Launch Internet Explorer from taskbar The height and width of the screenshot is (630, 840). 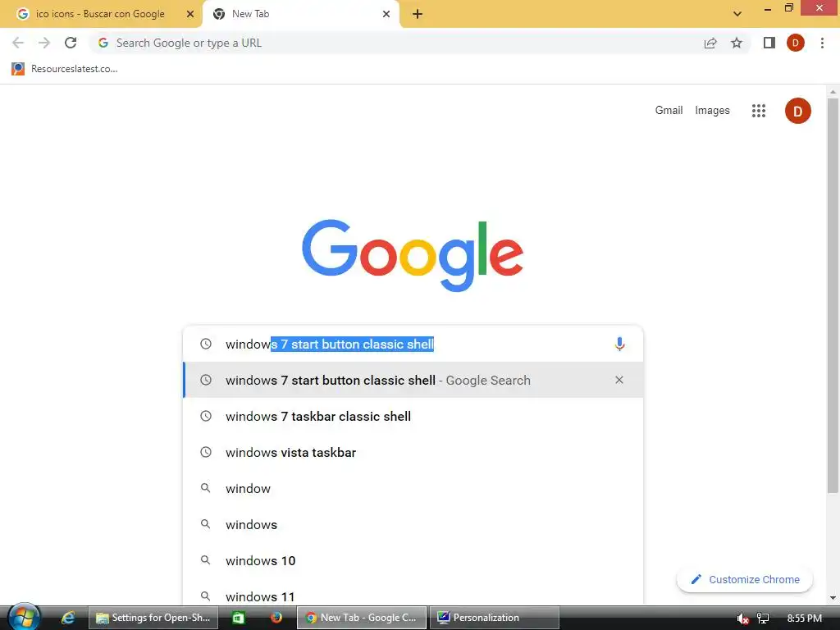coord(67,618)
